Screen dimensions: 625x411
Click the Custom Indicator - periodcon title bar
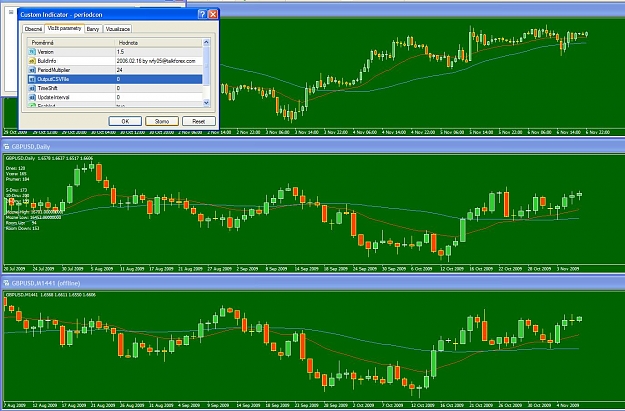[x=118, y=14]
